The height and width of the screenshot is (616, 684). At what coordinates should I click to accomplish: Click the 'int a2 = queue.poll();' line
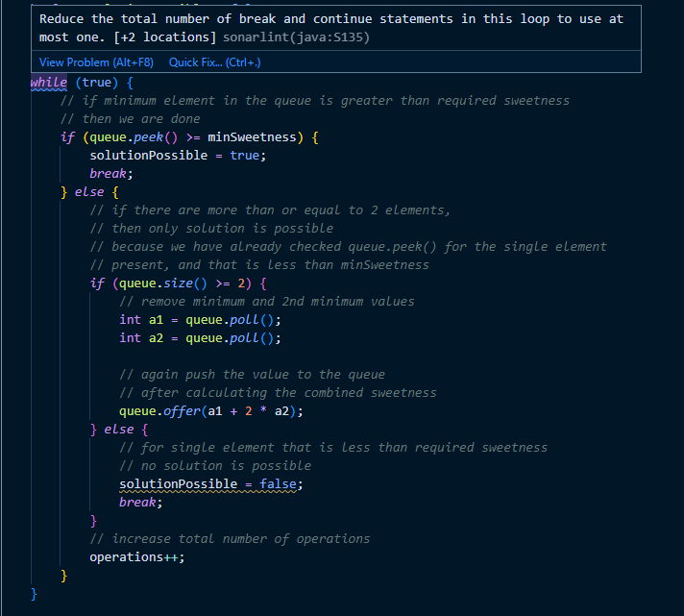200,338
